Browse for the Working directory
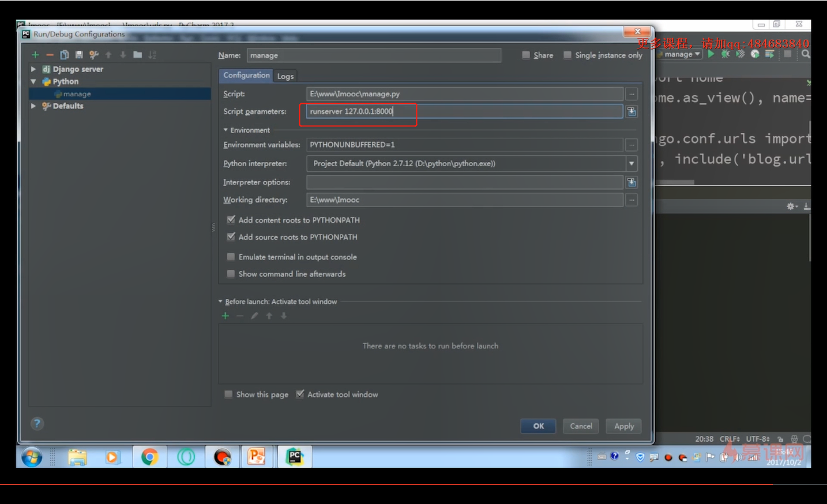 tap(632, 200)
